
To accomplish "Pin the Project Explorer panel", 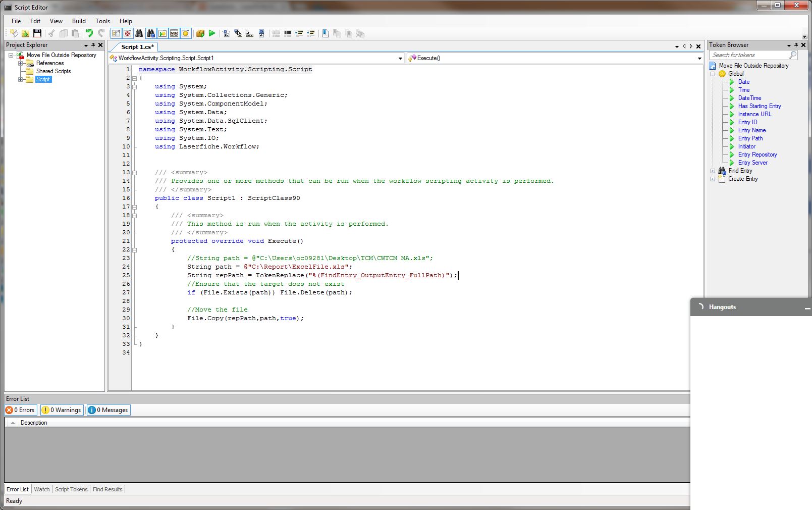I will [93, 45].
